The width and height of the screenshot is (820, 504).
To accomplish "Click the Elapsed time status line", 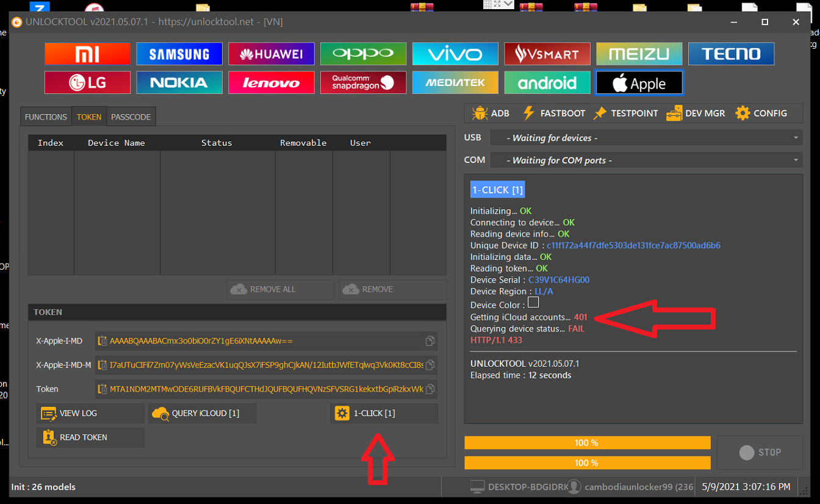I will coord(521,375).
